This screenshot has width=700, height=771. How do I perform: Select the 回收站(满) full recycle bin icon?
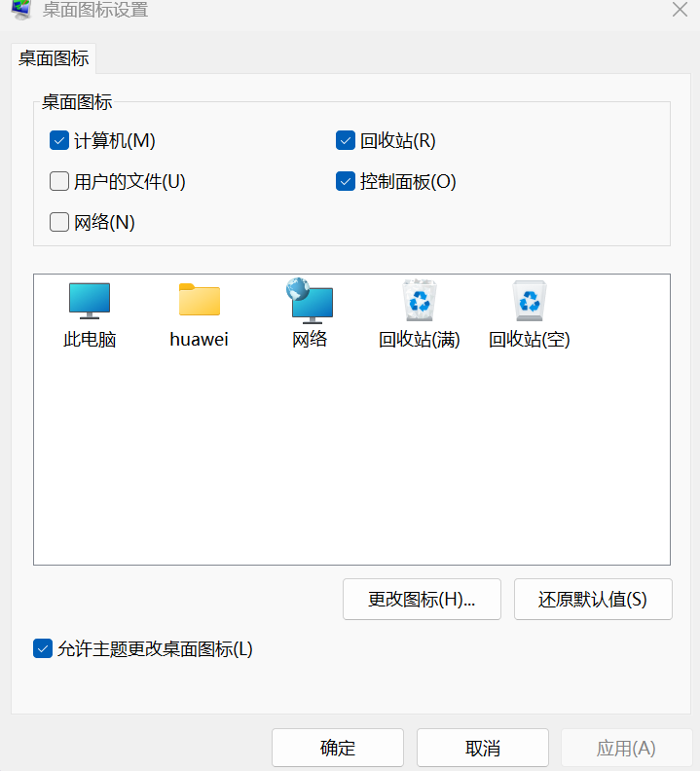pos(419,301)
